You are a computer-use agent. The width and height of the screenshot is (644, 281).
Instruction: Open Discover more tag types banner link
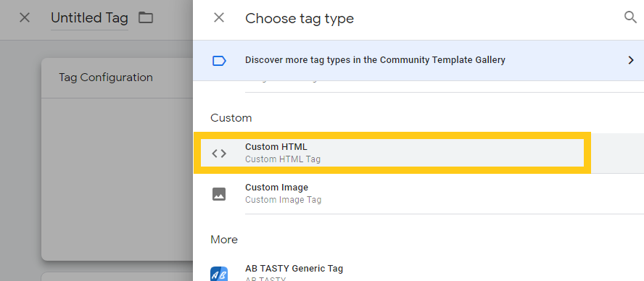click(x=418, y=60)
